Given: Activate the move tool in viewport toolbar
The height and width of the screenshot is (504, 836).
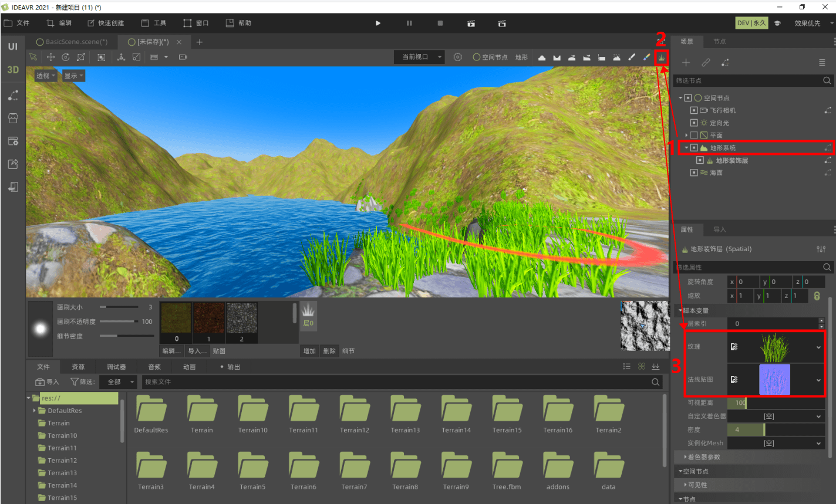Looking at the screenshot, I should (x=50, y=57).
